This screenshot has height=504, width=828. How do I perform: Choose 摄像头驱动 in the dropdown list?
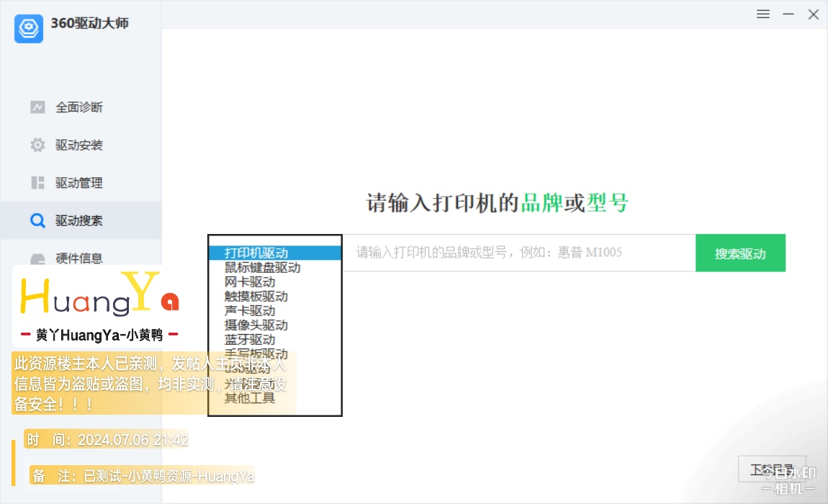pyautogui.click(x=275, y=325)
